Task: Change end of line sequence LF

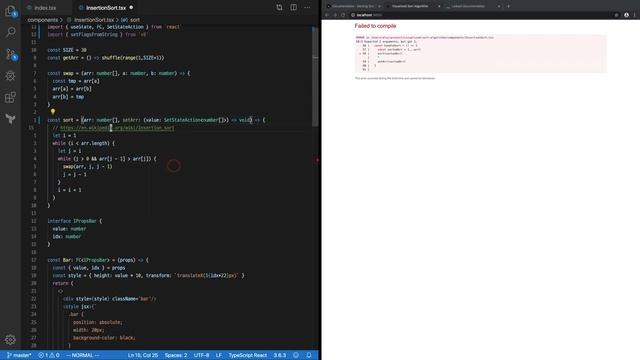Action: tap(219, 355)
